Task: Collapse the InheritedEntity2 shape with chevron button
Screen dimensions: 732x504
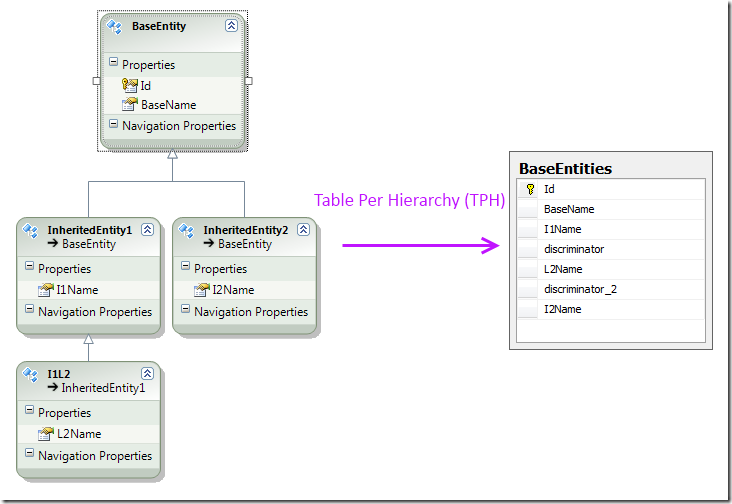Action: 303,229
